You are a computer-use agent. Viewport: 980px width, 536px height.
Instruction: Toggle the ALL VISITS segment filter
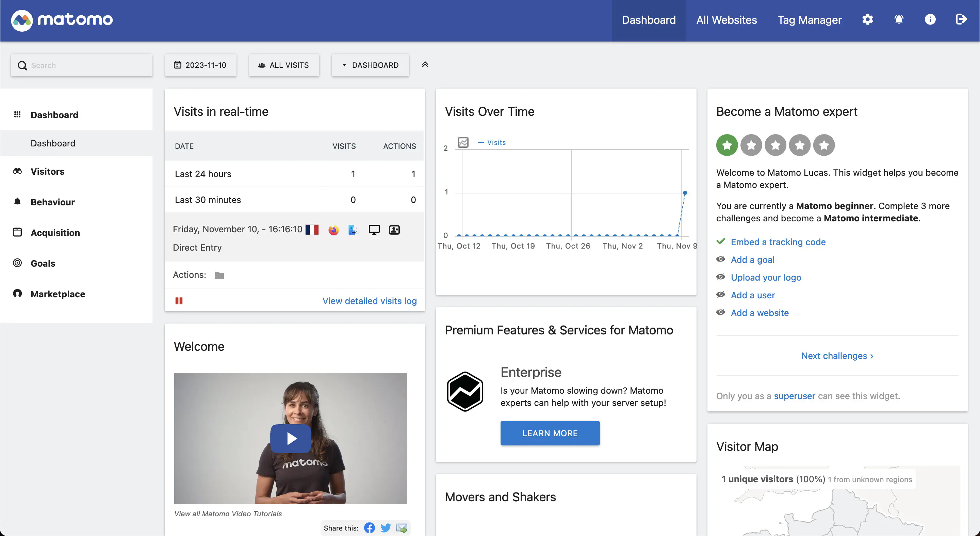(x=283, y=65)
